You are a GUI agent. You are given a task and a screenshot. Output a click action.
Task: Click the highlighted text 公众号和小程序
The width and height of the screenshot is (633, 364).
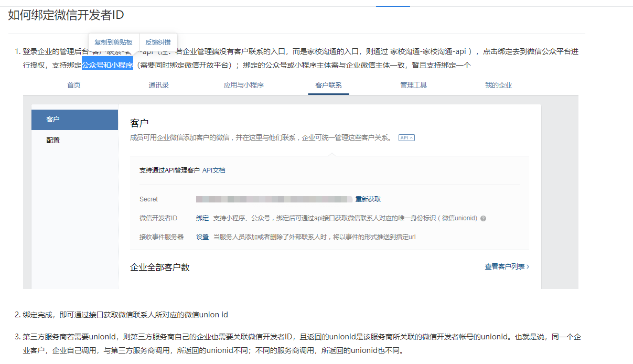click(108, 66)
